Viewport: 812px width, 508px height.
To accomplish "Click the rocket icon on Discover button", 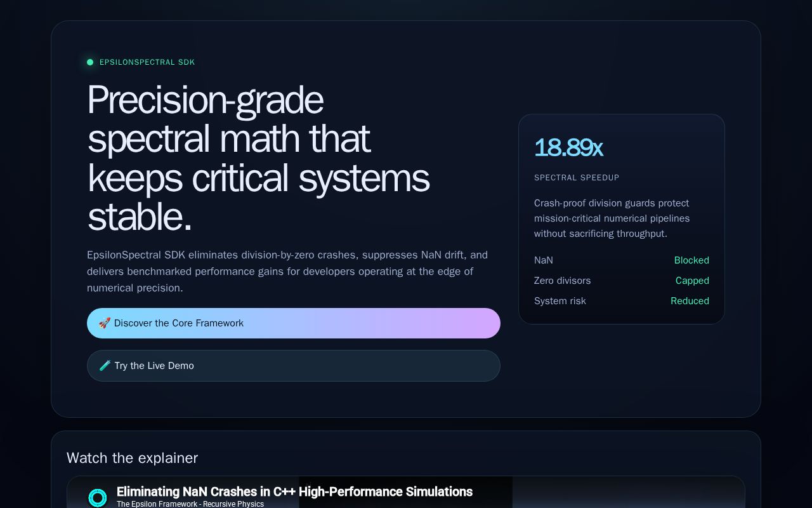I will tap(105, 323).
